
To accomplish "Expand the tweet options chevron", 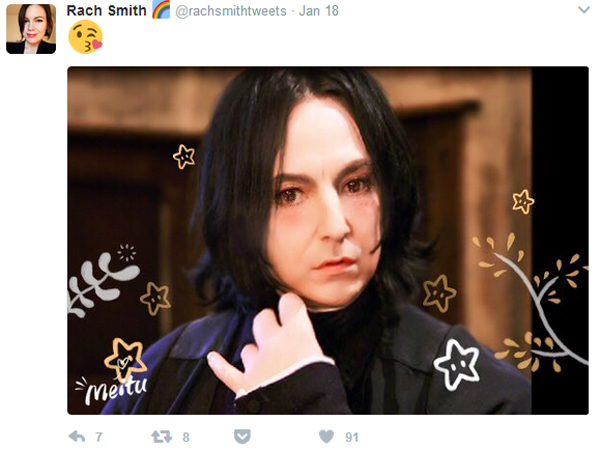I will 584,10.
